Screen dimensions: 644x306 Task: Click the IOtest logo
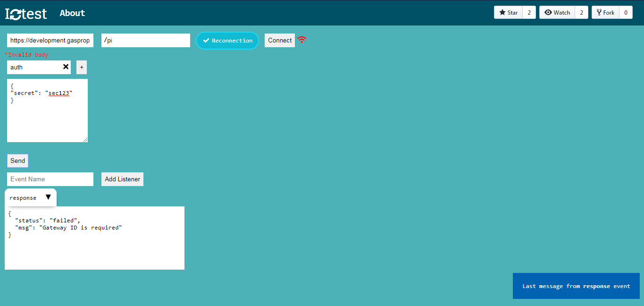(x=26, y=13)
